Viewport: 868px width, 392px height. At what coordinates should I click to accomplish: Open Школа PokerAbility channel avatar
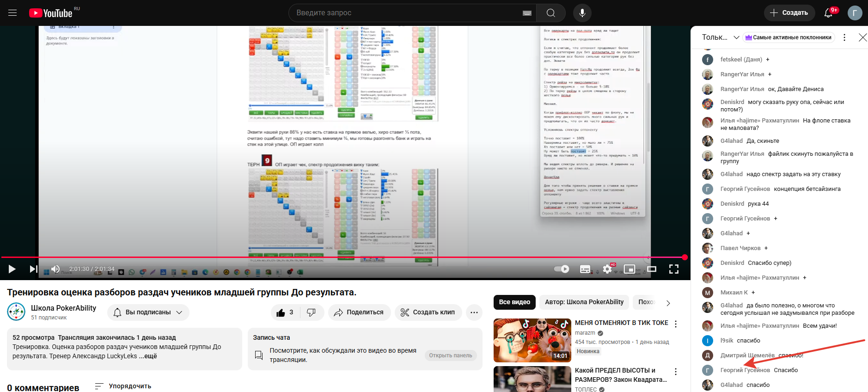[x=16, y=312]
